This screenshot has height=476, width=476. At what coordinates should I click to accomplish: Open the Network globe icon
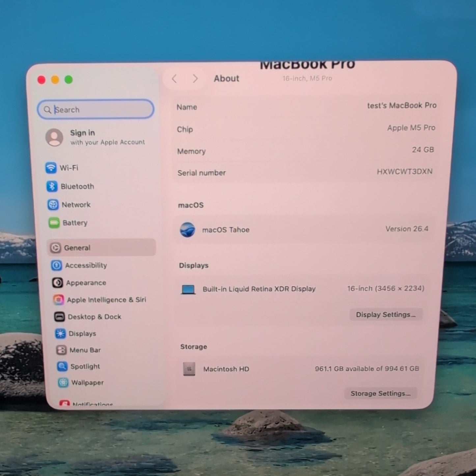tap(53, 205)
